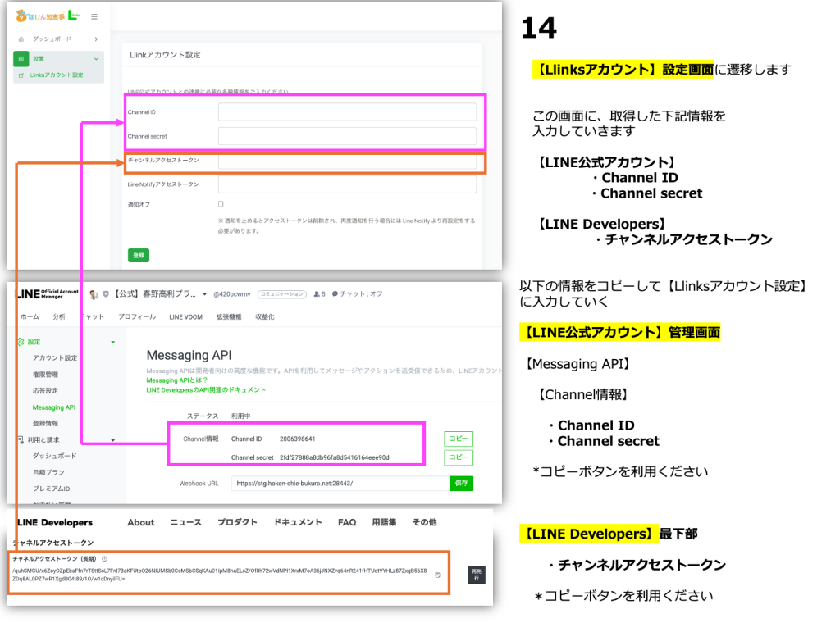Open 用語集 in the LINE Developers header
840x623 pixels.
384,522
